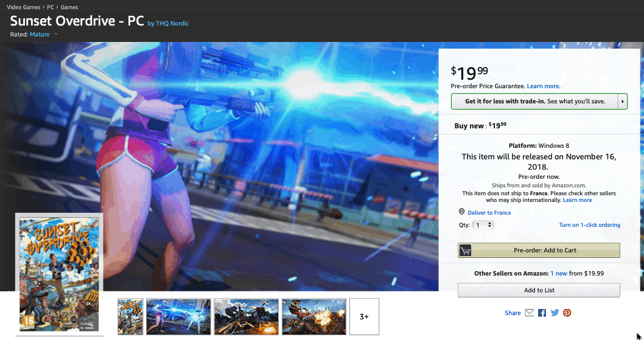Screen dimensions: 644x340
Task: Open the Games breadcrumb link
Action: click(x=69, y=7)
